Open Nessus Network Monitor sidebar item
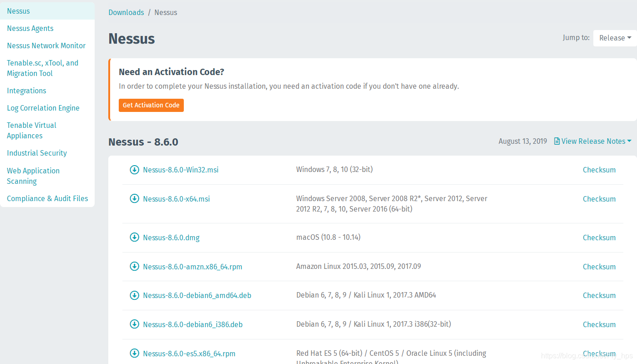 click(46, 45)
